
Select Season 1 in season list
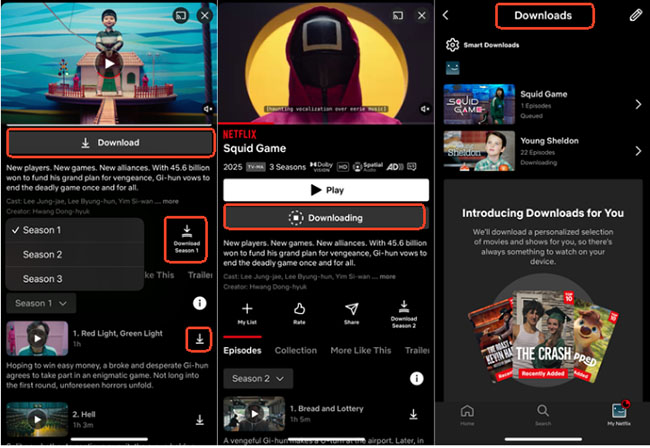click(x=75, y=230)
